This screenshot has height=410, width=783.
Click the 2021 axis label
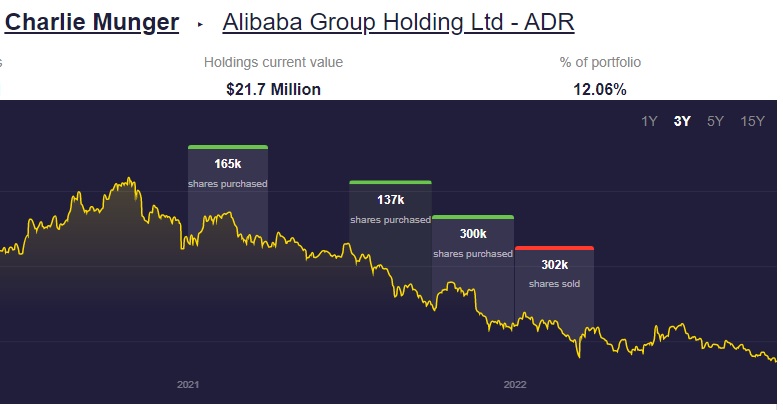188,384
